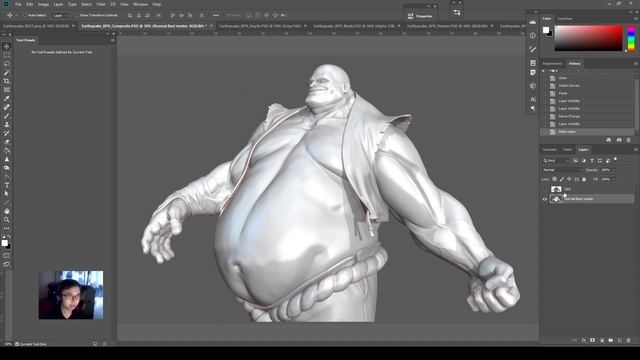Change screen mode icon at toolbar bottom
Screen dimensions: 640x360
coord(7,264)
